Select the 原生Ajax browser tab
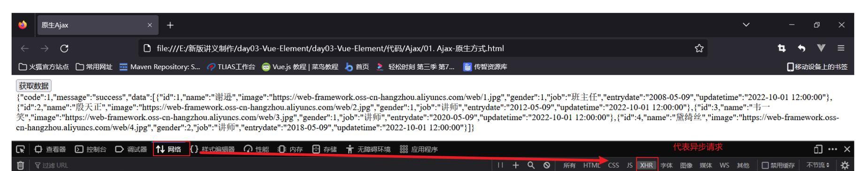This screenshot has width=868, height=171. (97, 25)
